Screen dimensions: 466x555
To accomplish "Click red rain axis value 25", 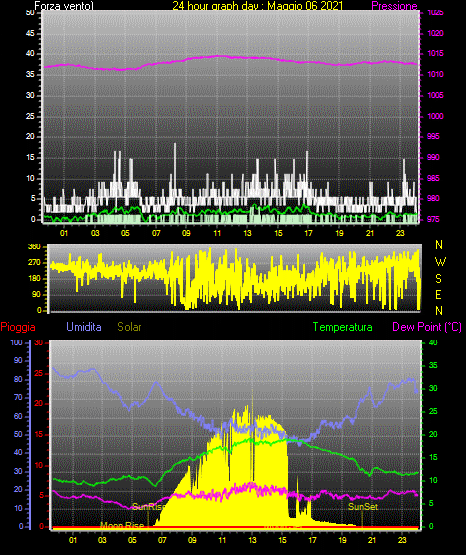I will coord(39,373).
